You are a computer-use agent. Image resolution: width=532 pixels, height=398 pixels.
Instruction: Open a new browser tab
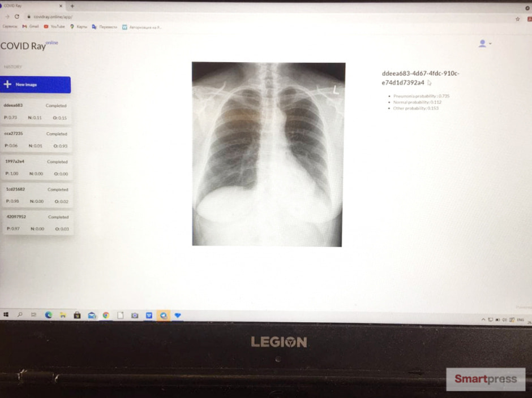click(x=72, y=6)
